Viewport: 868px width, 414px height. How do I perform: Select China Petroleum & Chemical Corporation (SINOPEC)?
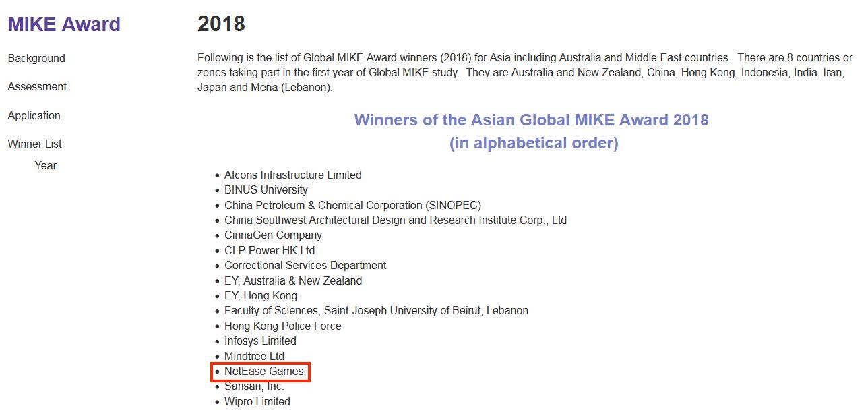coord(352,205)
